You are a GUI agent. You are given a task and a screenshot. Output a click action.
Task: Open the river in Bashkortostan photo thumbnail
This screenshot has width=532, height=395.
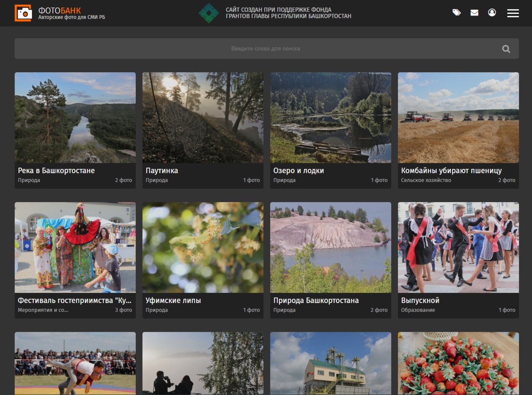75,118
